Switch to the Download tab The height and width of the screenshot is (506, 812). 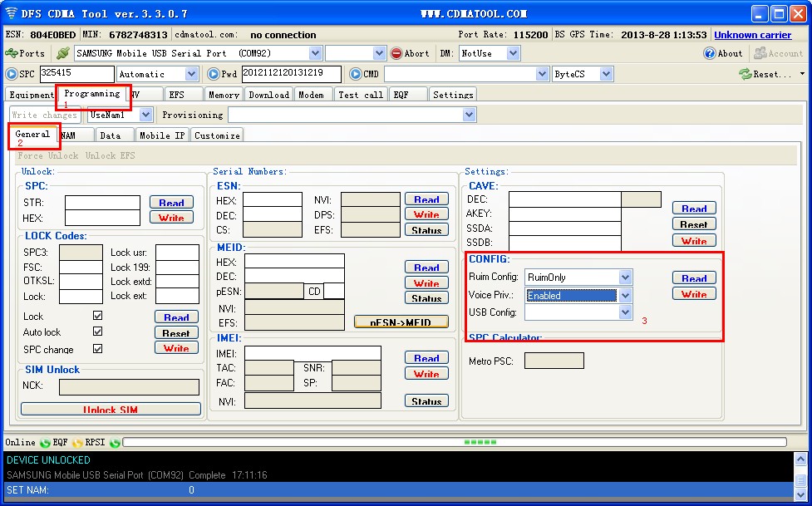[x=268, y=95]
